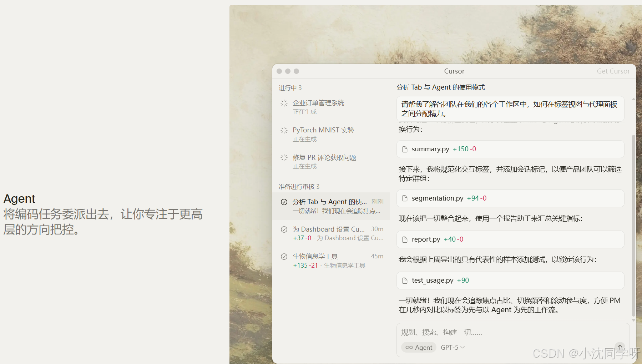Viewport: 642px width, 364px height.
Task: Open the 修复 PR 评论获取问题 task
Action: click(x=331, y=162)
